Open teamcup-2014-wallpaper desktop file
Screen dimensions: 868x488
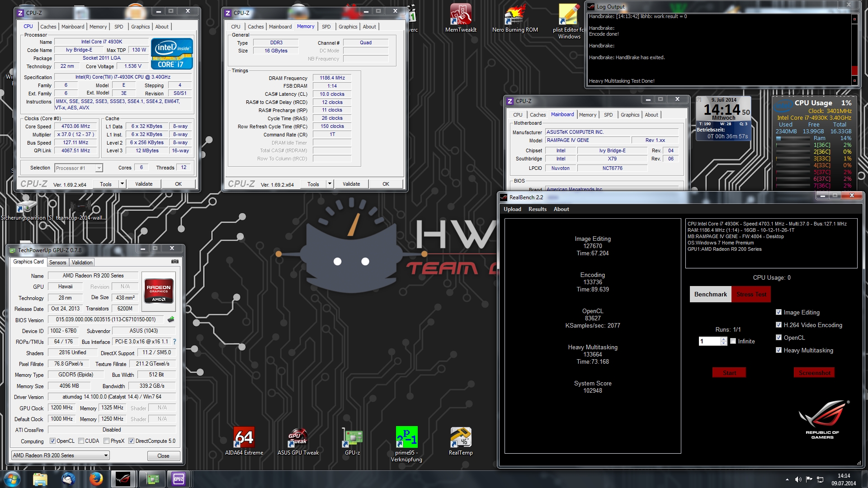coord(81,210)
